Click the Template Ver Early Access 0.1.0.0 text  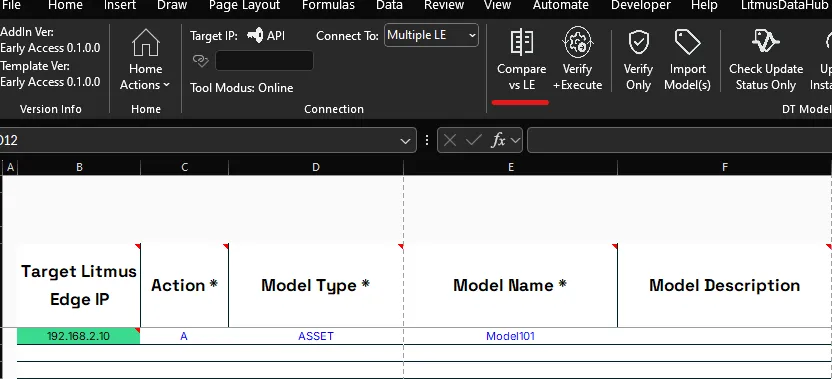tap(50, 74)
